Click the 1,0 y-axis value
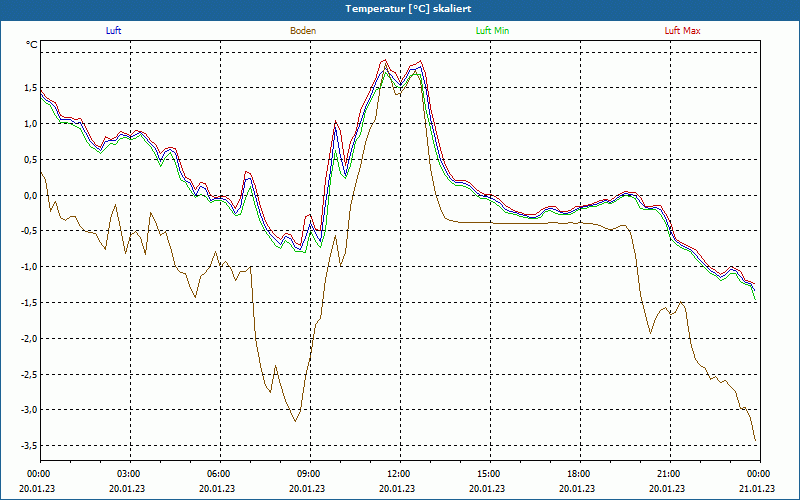The width and height of the screenshot is (800, 500). [31, 123]
